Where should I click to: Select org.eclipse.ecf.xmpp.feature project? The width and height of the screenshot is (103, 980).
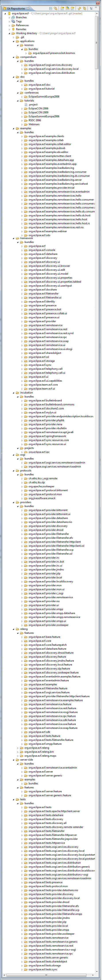(x=45, y=744)
